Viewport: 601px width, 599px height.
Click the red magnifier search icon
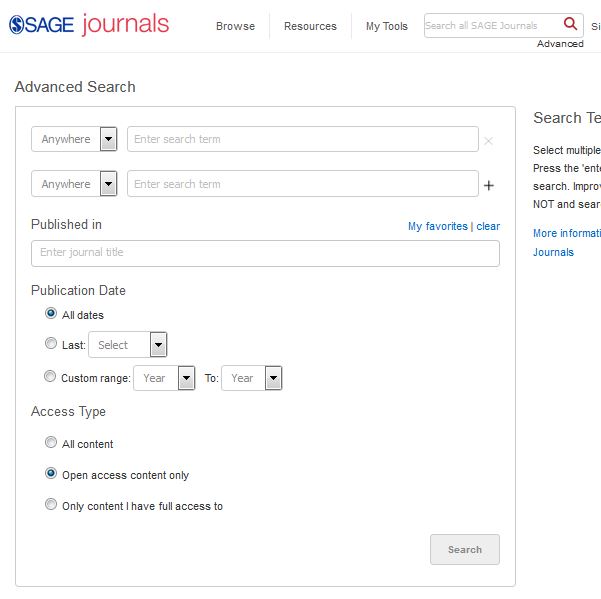coord(570,25)
